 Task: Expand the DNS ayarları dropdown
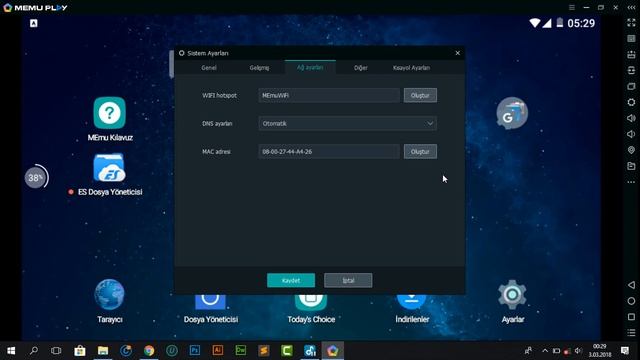(x=347, y=123)
